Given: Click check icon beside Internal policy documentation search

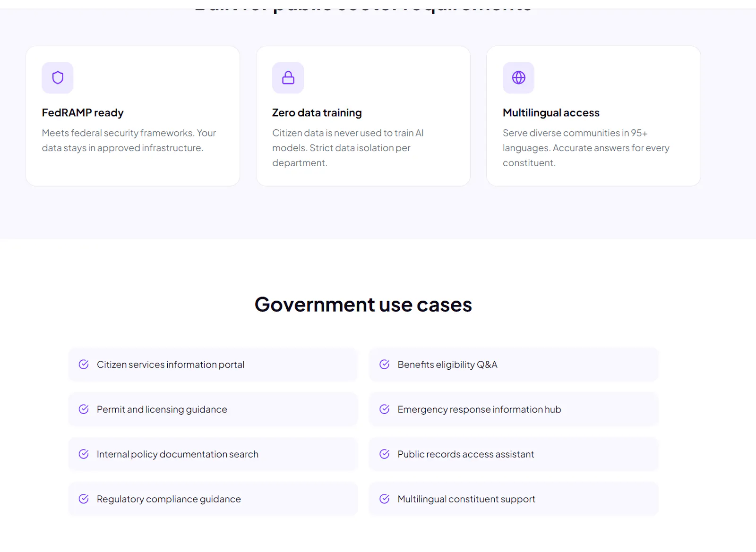Looking at the screenshot, I should coord(84,454).
